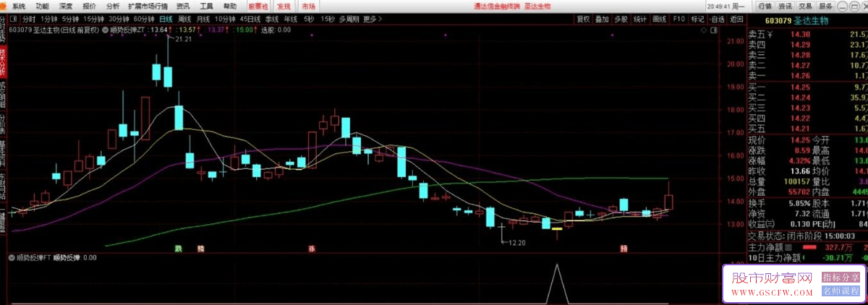
Task: Select the 周线 weekly period tab
Action: 185,18
